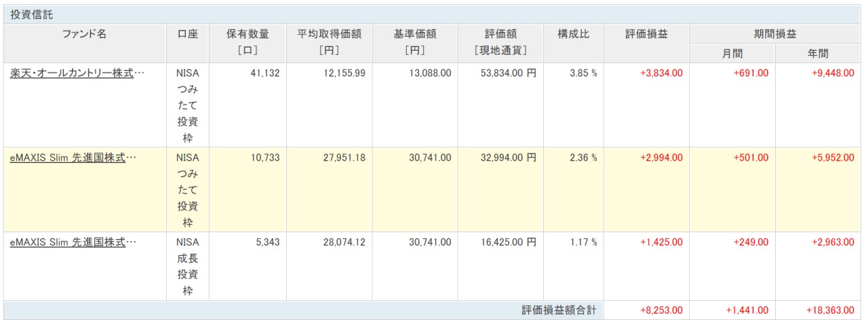Click the 構成比 column header
The width and height of the screenshot is (868, 326).
click(573, 35)
